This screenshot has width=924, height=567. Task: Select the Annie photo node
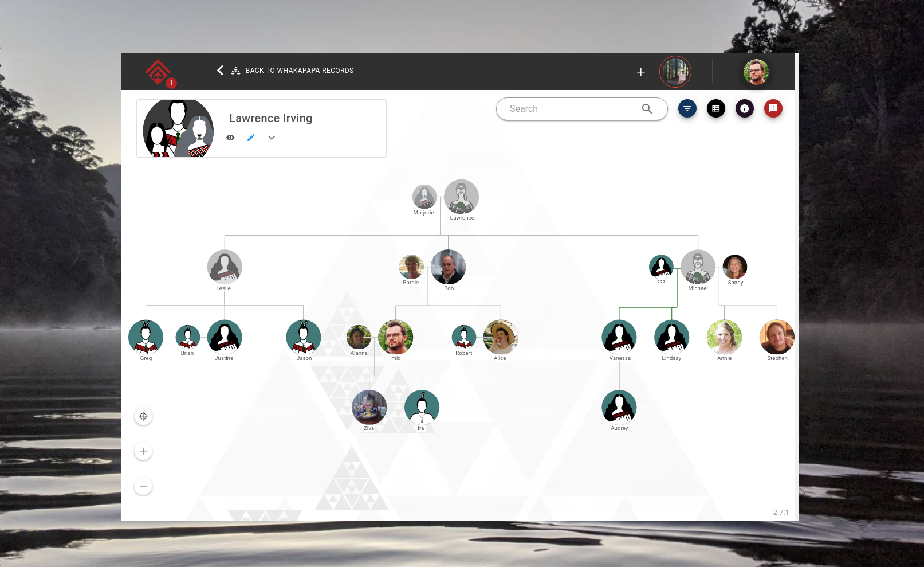[724, 337]
